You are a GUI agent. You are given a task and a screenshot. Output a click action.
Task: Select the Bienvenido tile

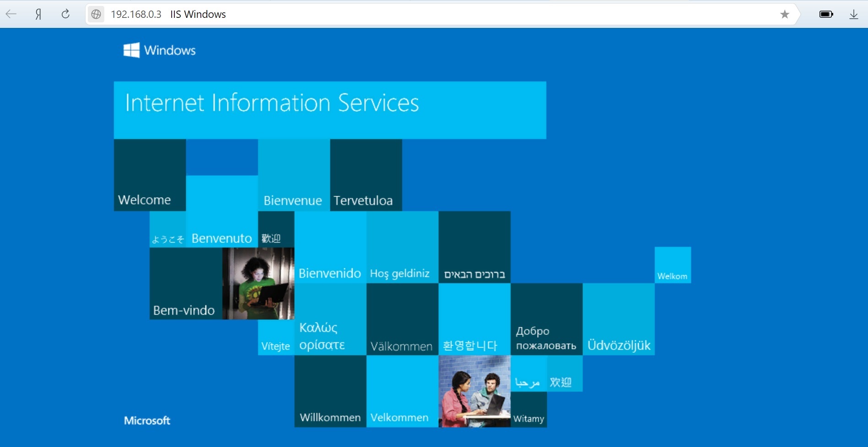(x=330, y=247)
